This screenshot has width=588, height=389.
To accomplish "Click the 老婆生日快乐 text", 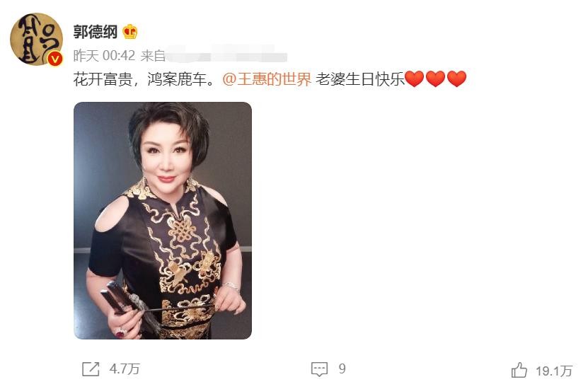I will tap(360, 79).
